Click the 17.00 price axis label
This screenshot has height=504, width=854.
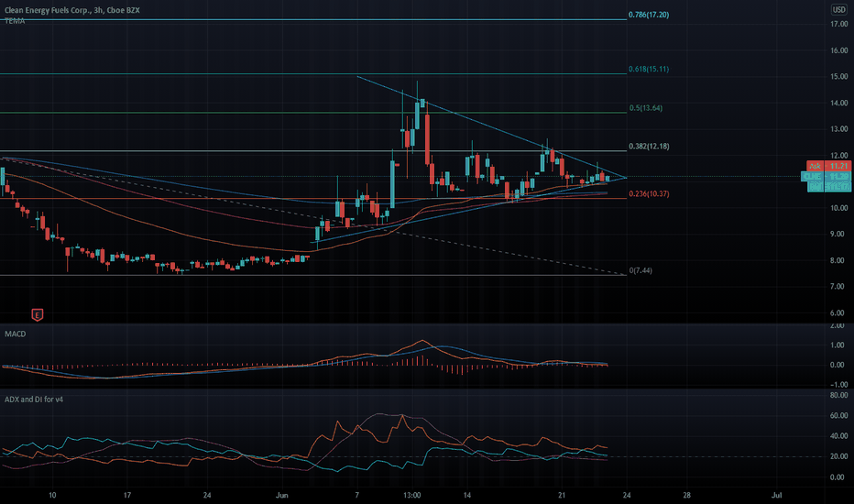(x=838, y=24)
